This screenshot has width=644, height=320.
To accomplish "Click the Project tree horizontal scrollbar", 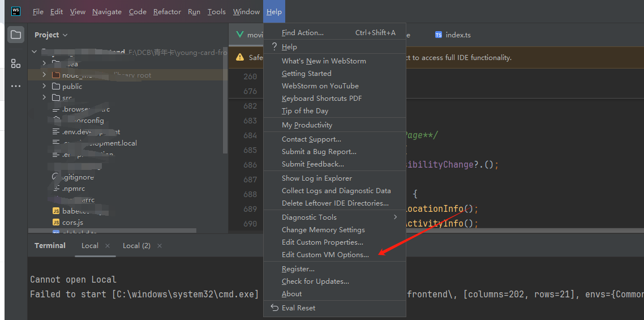I will (x=112, y=231).
